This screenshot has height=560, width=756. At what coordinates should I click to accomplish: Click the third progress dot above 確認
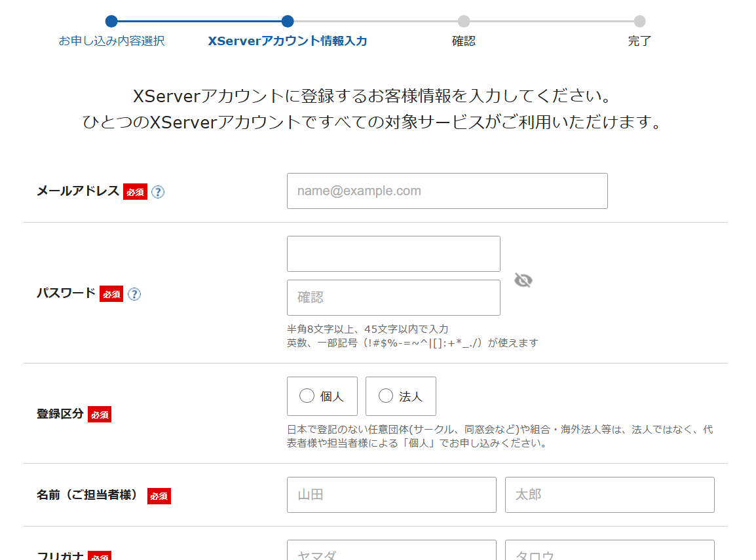pos(463,21)
